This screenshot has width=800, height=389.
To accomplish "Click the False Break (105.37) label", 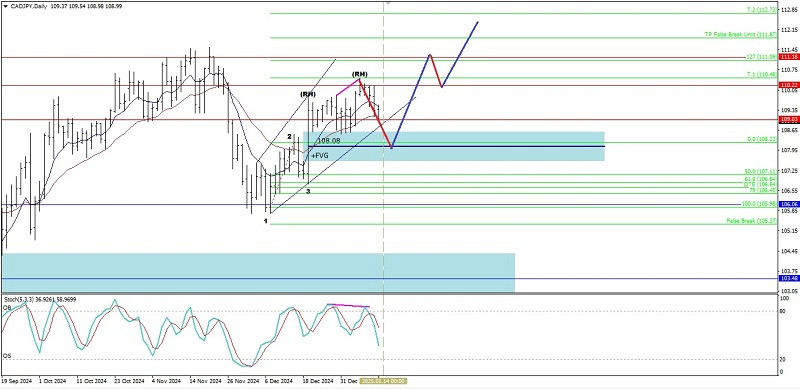I will [x=751, y=221].
